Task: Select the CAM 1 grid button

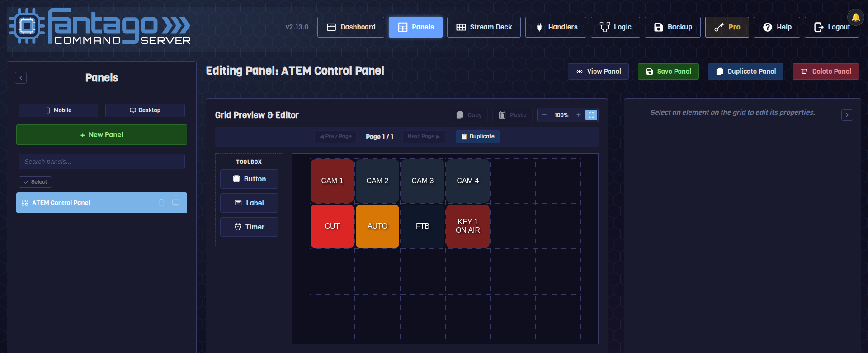Action: [x=332, y=181]
